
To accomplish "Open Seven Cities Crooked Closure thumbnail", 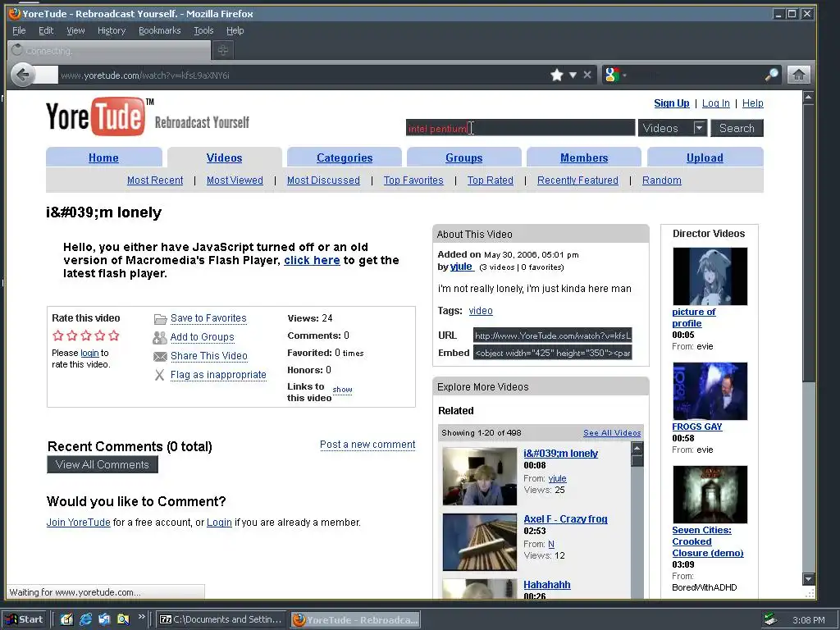I will click(x=710, y=495).
